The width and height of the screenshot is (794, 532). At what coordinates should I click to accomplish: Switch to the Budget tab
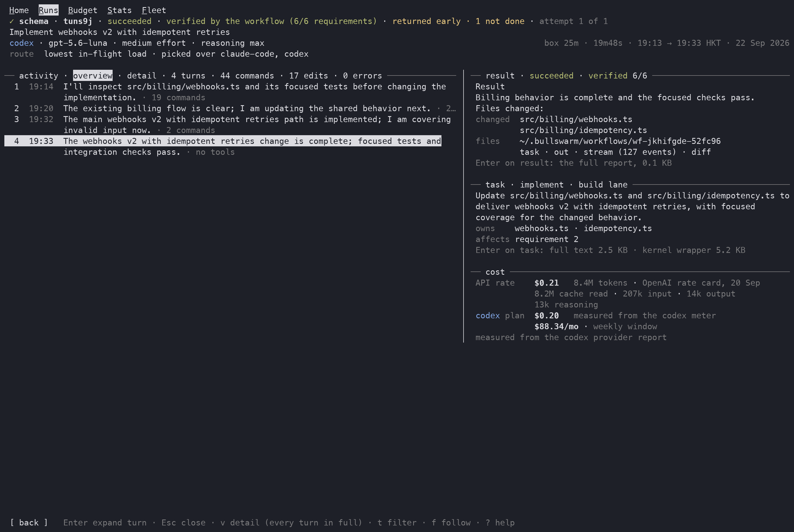83,10
